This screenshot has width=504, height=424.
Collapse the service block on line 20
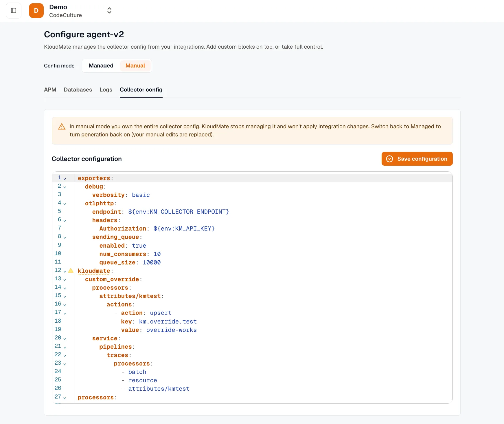pyautogui.click(x=65, y=339)
